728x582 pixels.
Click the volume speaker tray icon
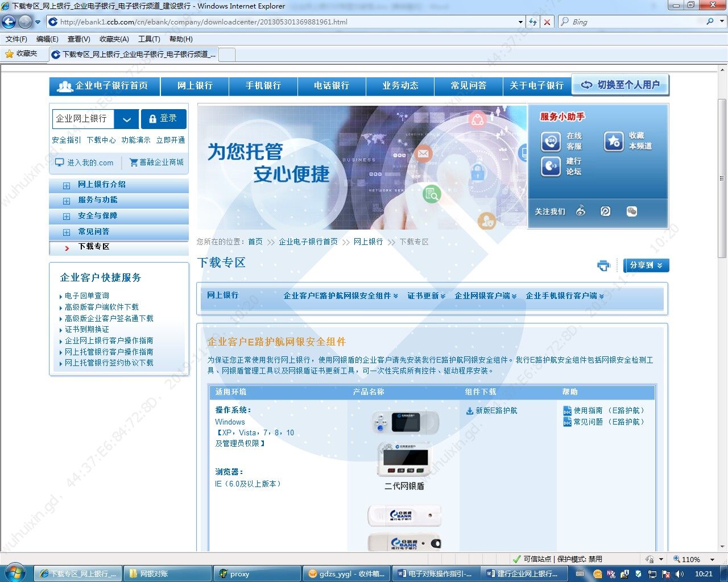[x=680, y=574]
